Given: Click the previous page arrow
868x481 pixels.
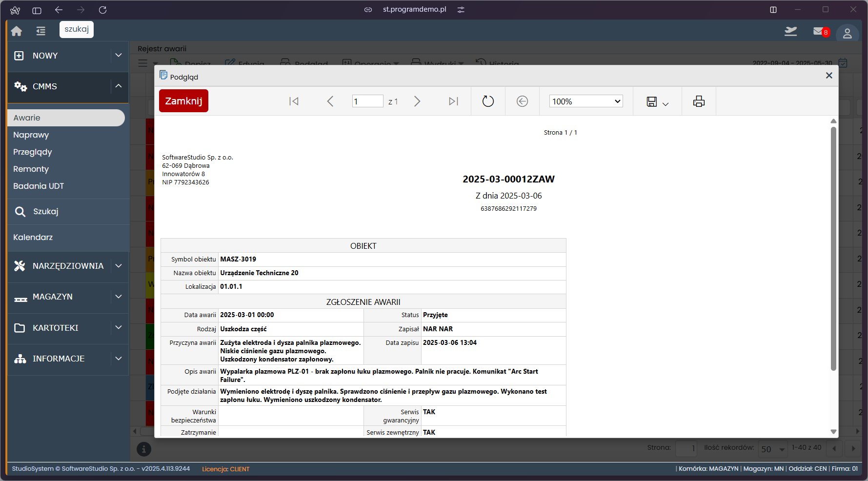Looking at the screenshot, I should (x=330, y=101).
